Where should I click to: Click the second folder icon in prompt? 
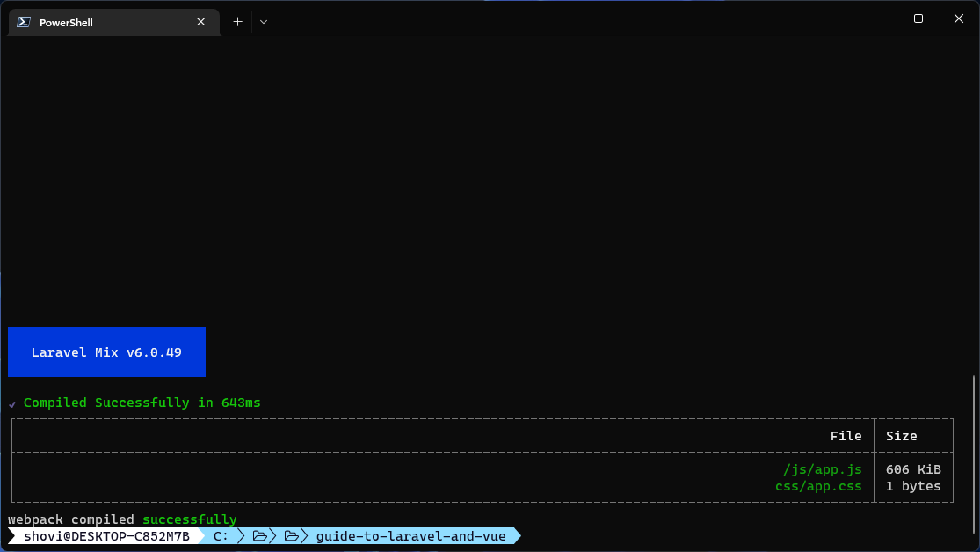click(x=291, y=536)
